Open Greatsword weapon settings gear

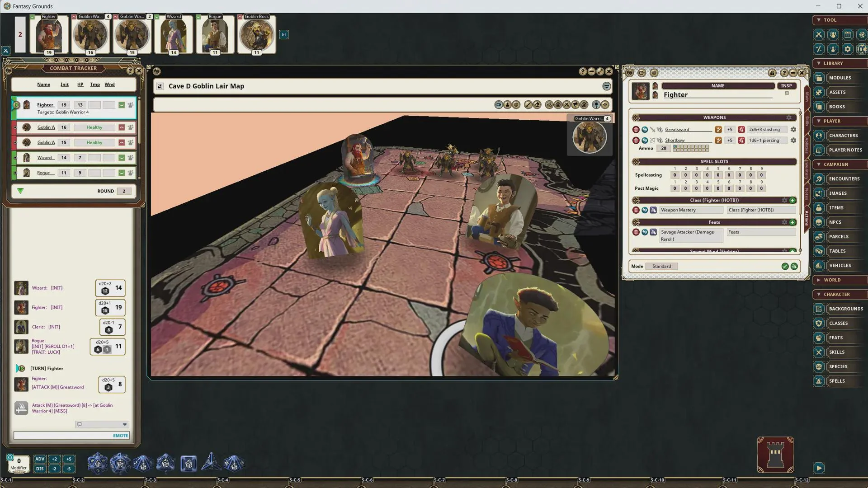[x=793, y=130]
